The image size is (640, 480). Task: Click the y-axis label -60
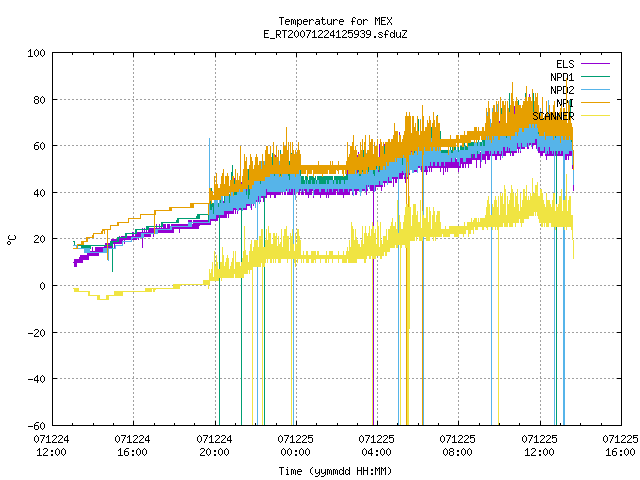pos(36,426)
